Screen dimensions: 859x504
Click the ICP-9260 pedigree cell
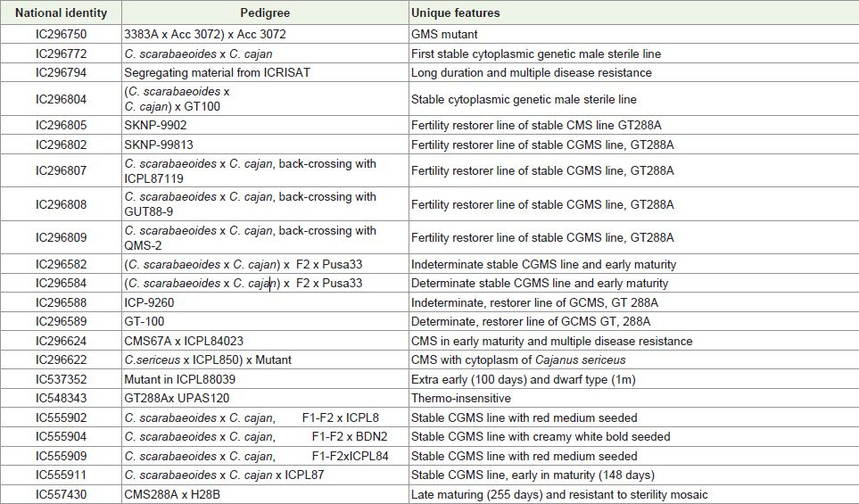265,302
